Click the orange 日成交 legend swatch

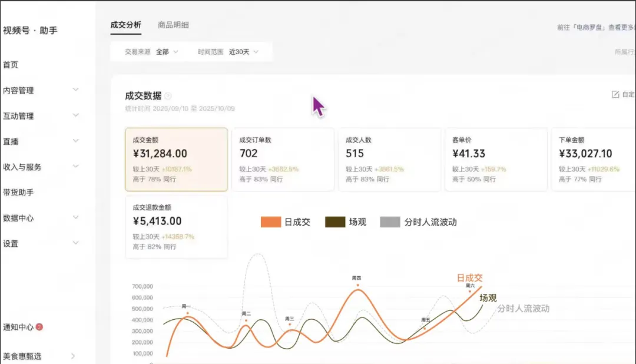[x=270, y=222]
